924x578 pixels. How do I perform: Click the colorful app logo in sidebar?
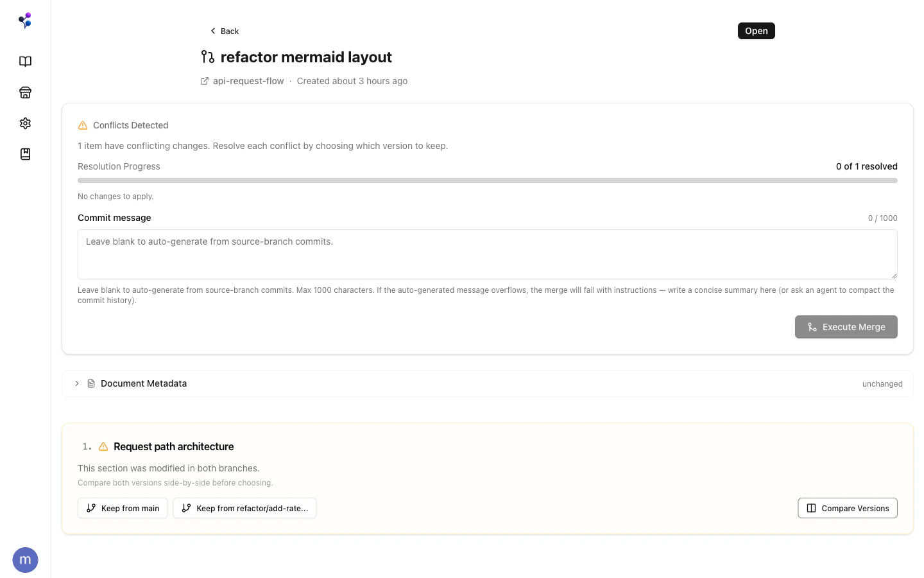25,20
